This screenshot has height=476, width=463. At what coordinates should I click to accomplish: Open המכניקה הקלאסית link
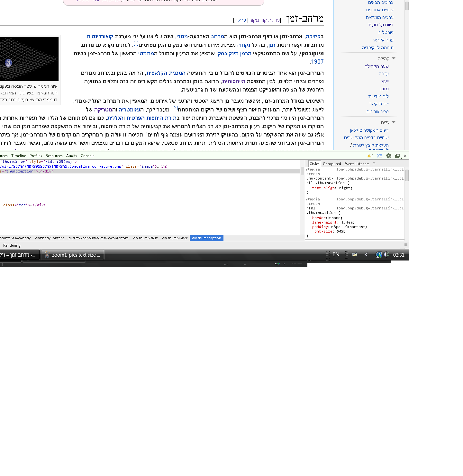(166, 73)
